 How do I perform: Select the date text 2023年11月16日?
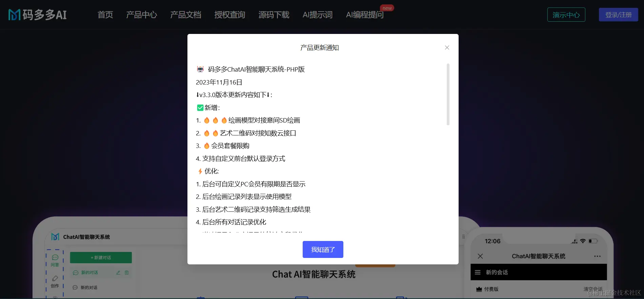219,82
